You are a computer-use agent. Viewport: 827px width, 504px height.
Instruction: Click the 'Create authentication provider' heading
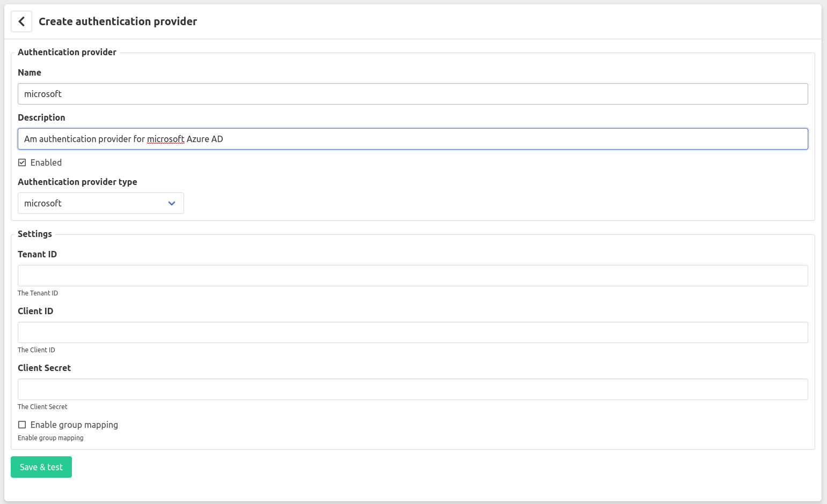[118, 21]
